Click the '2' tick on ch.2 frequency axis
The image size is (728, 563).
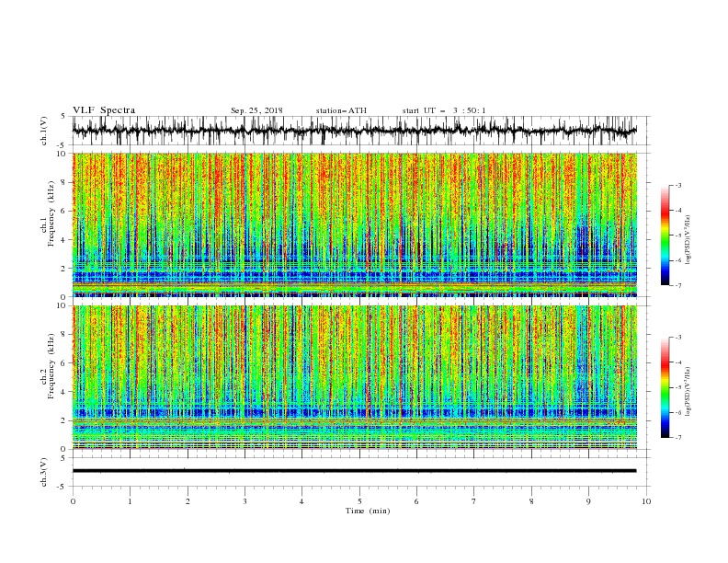coord(64,420)
